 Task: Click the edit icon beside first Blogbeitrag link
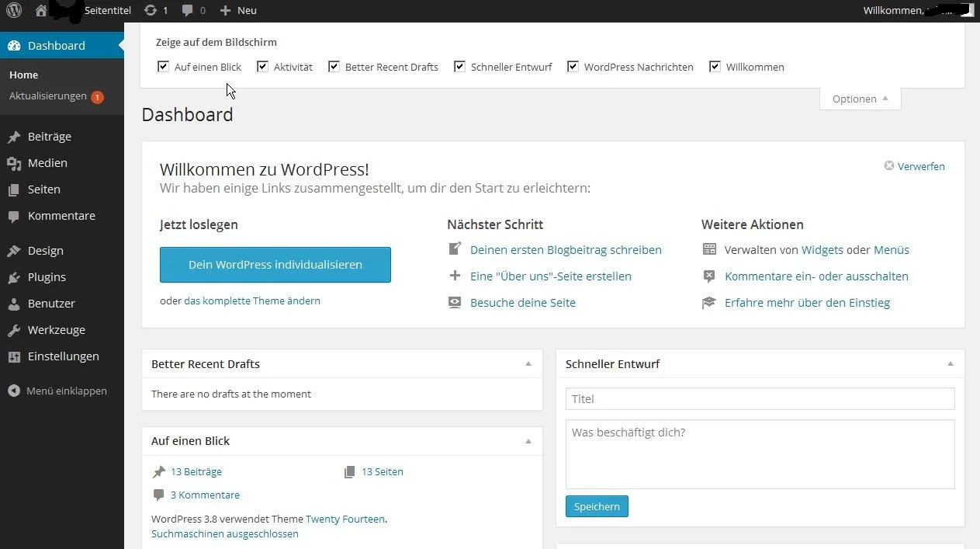455,249
